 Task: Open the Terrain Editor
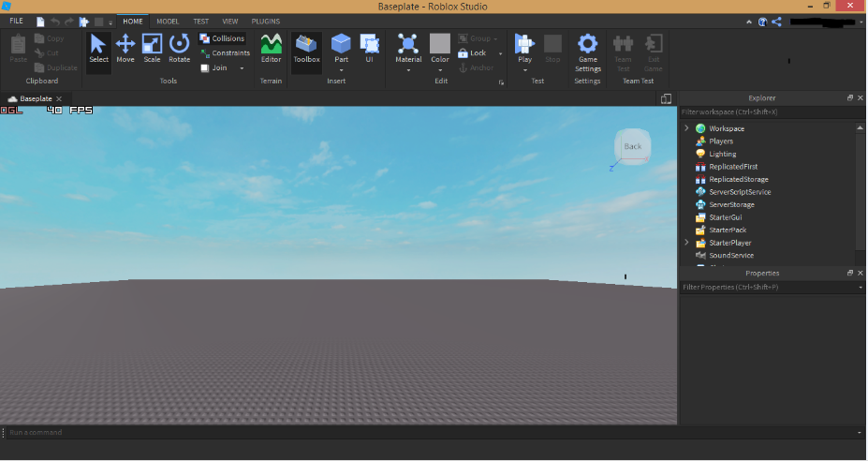tap(271, 49)
